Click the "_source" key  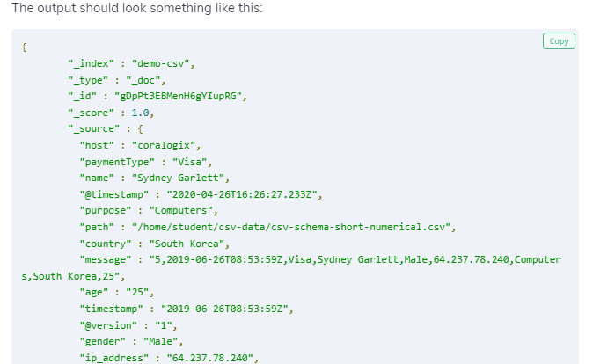pos(94,129)
